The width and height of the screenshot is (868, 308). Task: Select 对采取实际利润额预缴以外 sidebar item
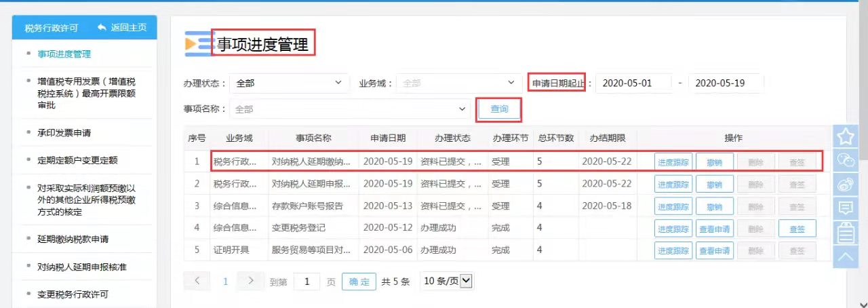click(87, 199)
